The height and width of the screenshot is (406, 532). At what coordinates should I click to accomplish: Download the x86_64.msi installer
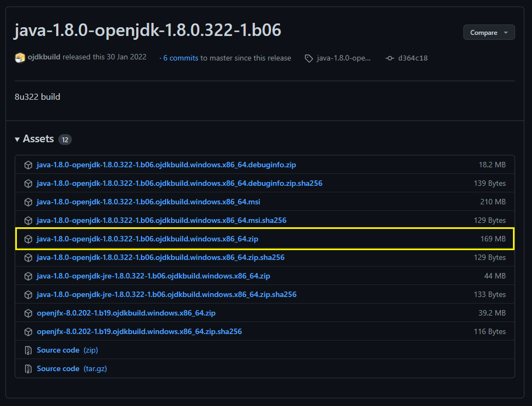point(148,202)
